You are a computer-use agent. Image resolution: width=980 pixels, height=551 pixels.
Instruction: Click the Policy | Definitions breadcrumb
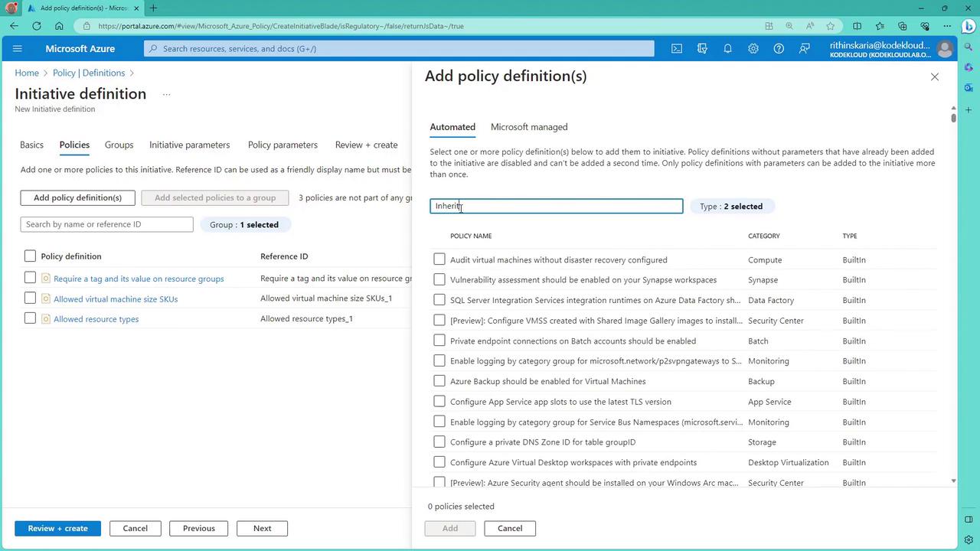[x=89, y=73]
